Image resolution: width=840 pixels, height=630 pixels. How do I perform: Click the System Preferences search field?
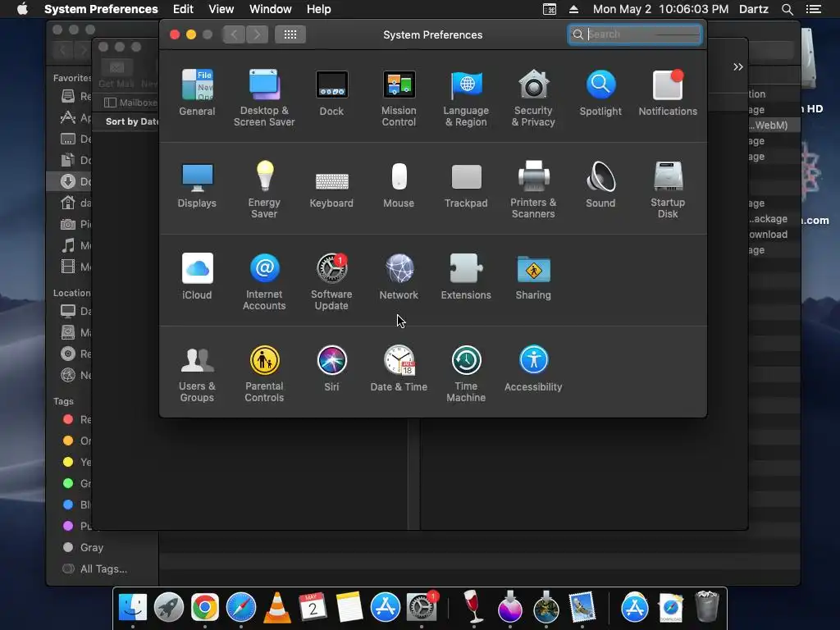635,34
